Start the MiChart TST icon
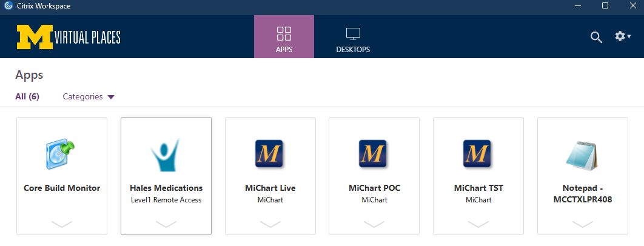644x246 pixels. (x=478, y=154)
